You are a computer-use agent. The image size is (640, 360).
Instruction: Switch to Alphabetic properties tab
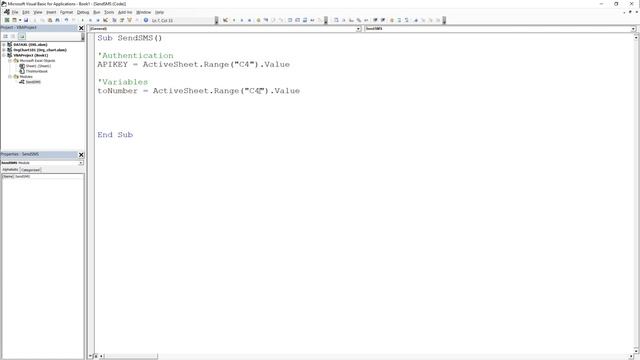(x=10, y=169)
